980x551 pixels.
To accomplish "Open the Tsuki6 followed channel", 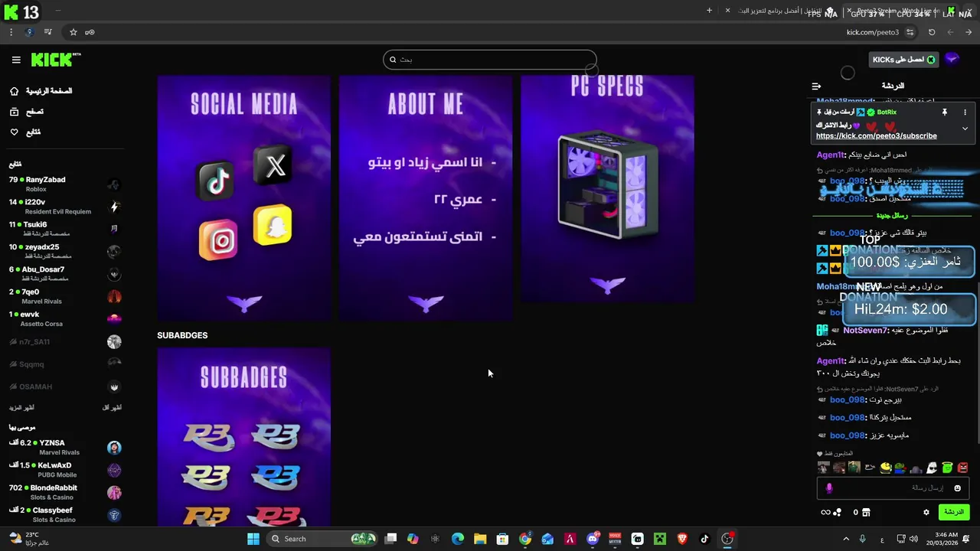I will [64, 229].
